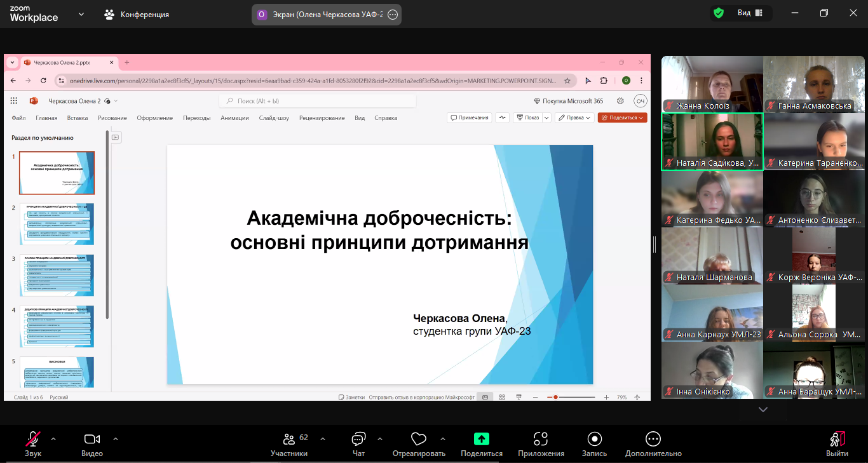
Task: Select Наталія Садікова video tile
Action: [712, 142]
